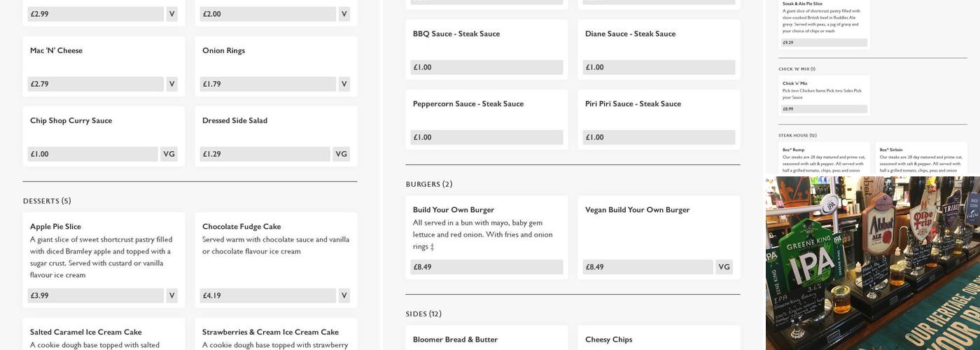Select the Burgers (2) section heading

point(429,184)
